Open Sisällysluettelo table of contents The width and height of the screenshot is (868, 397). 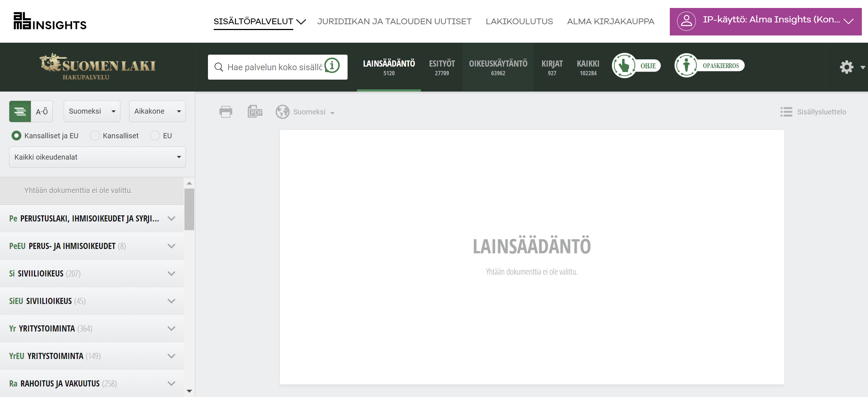pyautogui.click(x=813, y=112)
